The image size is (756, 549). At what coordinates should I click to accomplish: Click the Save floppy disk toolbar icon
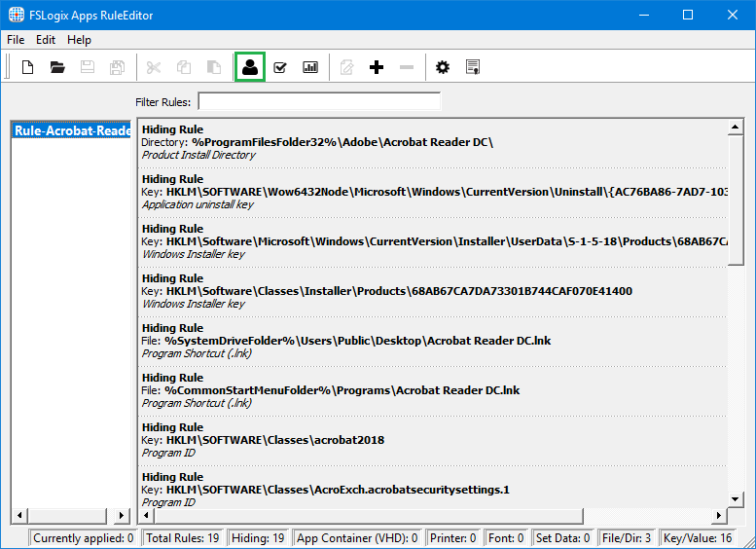click(88, 67)
